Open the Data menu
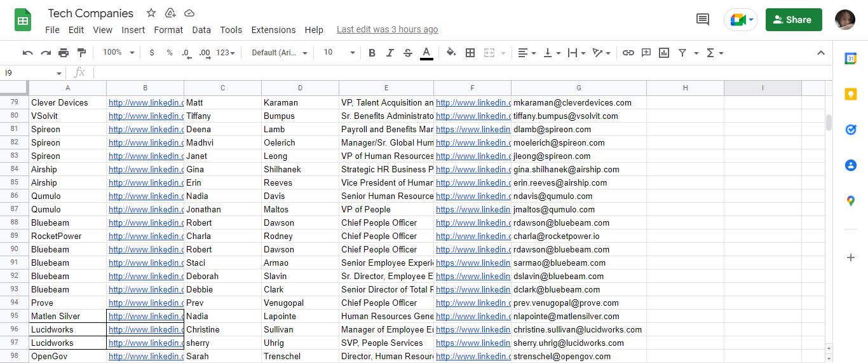This screenshot has height=363, width=868. coord(201,30)
